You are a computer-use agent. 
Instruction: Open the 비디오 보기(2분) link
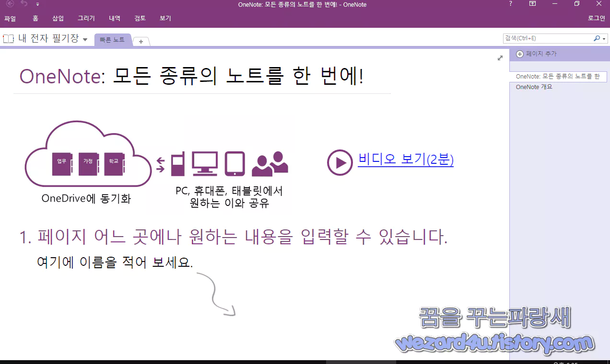click(406, 159)
